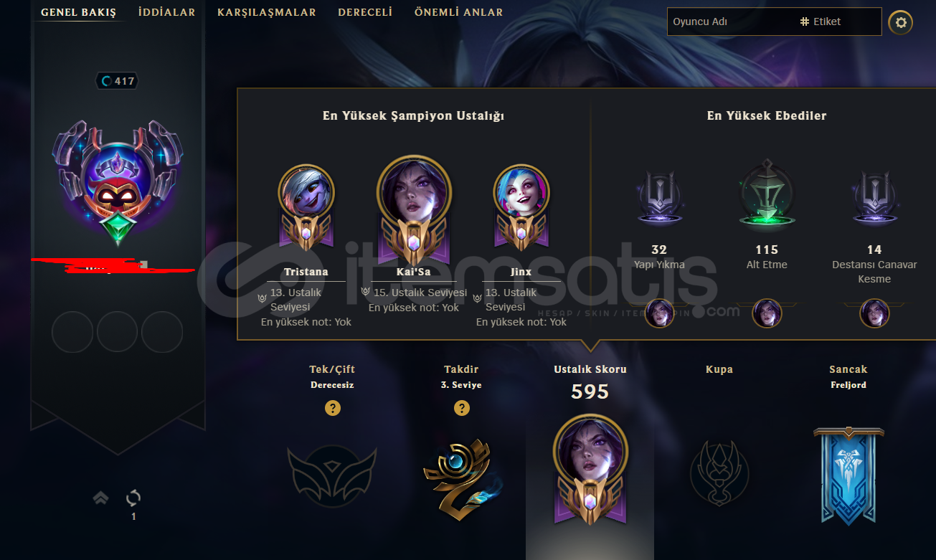The image size is (936, 560).
Task: Show the Takdir info question mark
Action: click(461, 408)
